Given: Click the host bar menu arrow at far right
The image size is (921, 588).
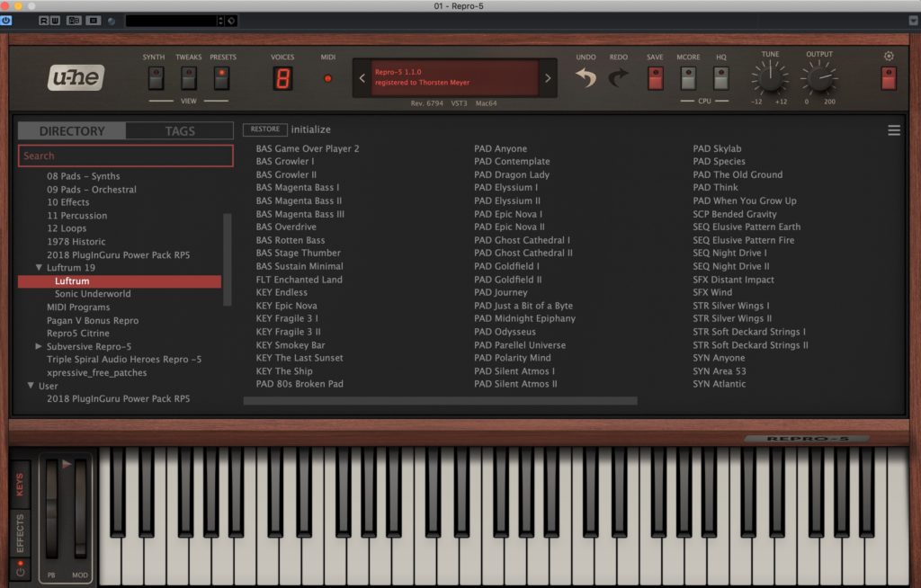Looking at the screenshot, I should point(914,21).
